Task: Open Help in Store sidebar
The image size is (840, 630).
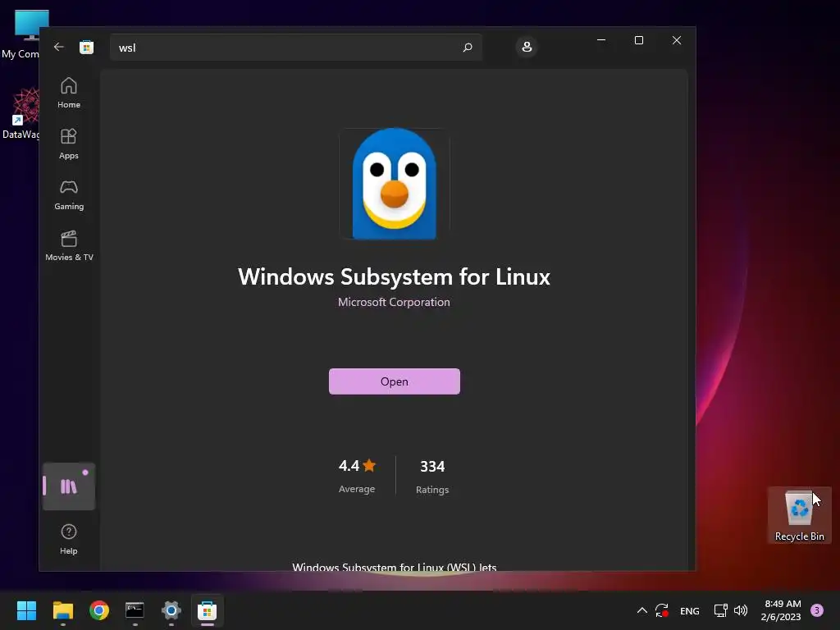Action: (x=69, y=540)
